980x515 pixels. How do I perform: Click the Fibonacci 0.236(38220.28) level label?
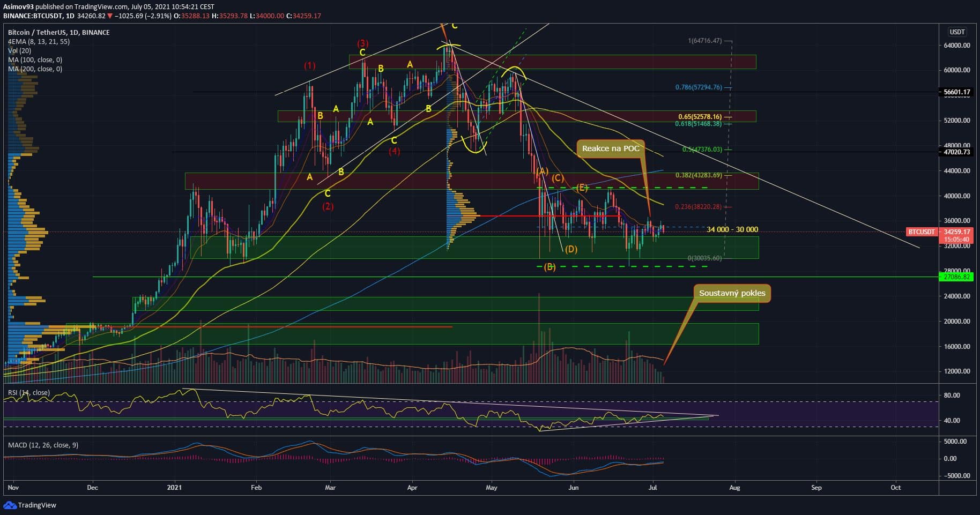tap(699, 207)
